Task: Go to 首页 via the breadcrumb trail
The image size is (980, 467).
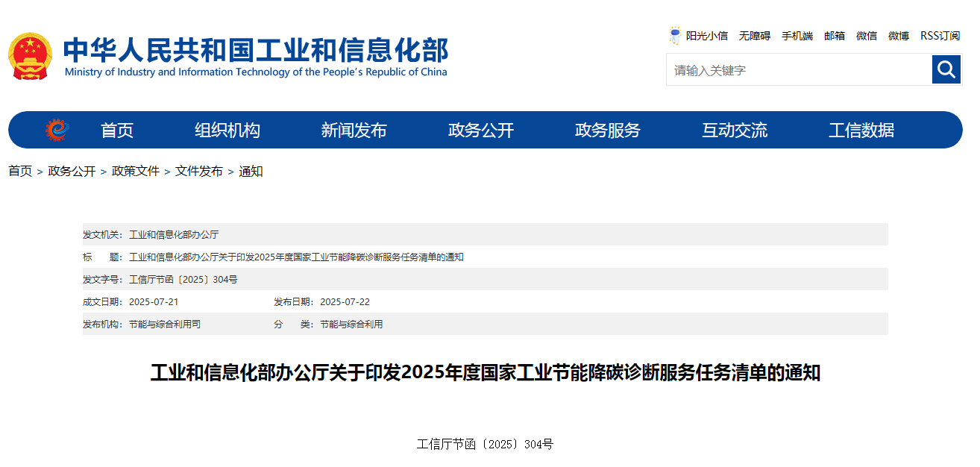Action: (x=20, y=171)
